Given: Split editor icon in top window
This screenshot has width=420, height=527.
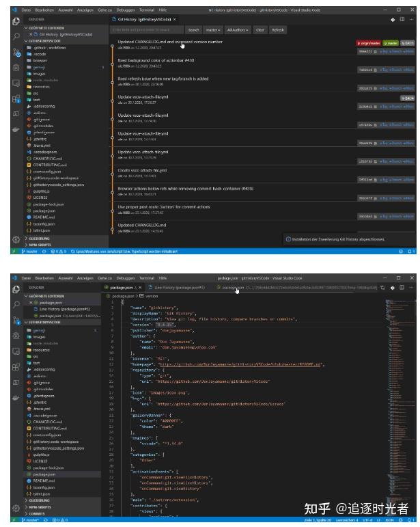Looking at the screenshot, I should [402, 20].
